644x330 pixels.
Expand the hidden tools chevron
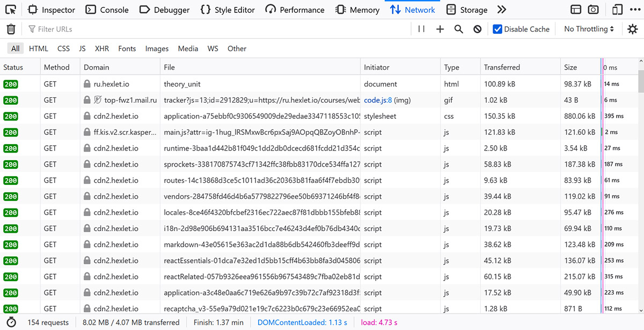tap(502, 9)
